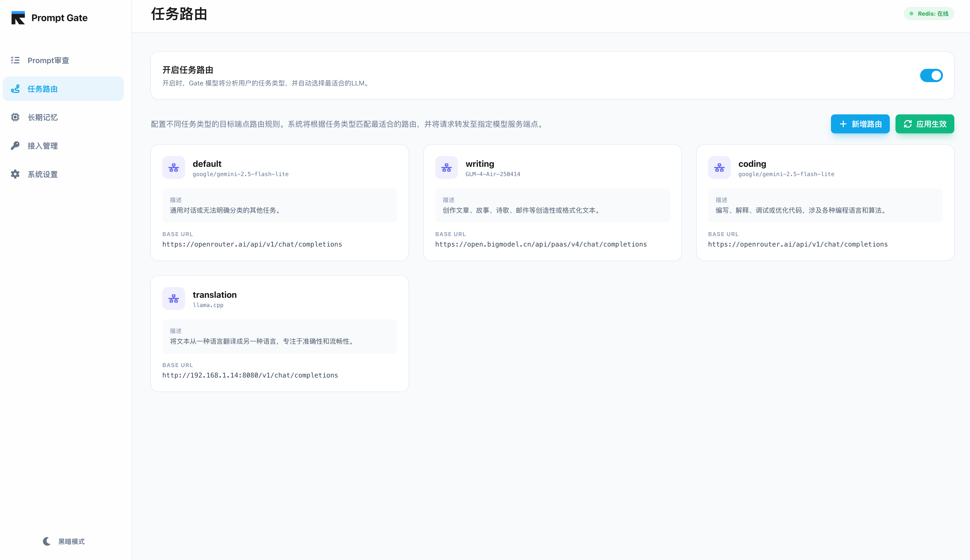This screenshot has width=970, height=560.
Task: Go to 长期记忆 in the sidebar
Action: (43, 117)
